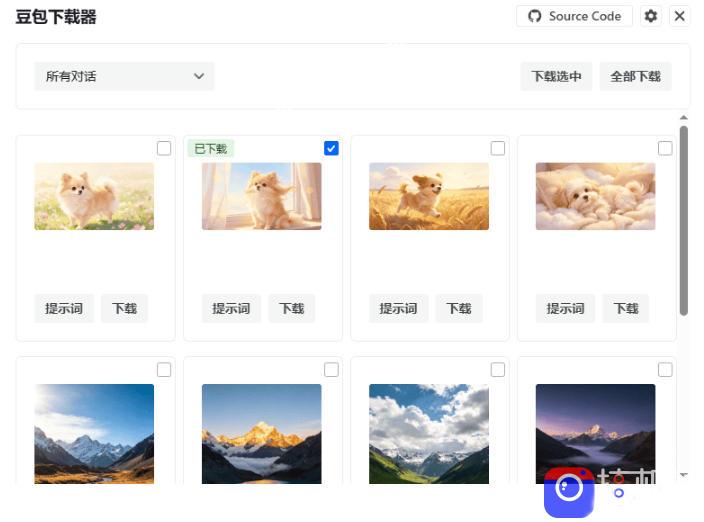Click the scrollbar up arrow
The width and height of the screenshot is (704, 522).
click(684, 118)
